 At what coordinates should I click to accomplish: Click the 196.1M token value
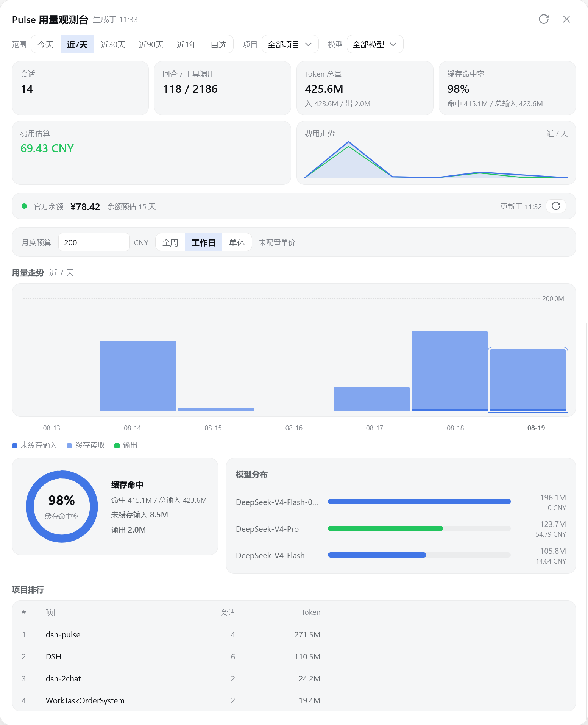553,498
